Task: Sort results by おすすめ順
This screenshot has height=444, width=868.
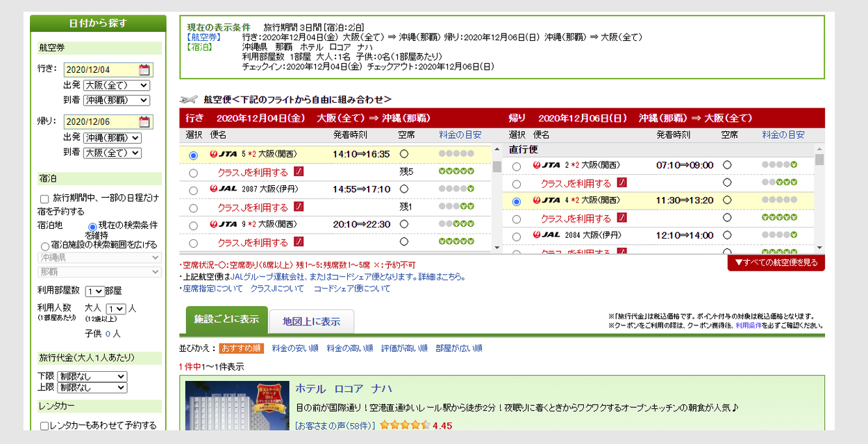Action: (242, 348)
